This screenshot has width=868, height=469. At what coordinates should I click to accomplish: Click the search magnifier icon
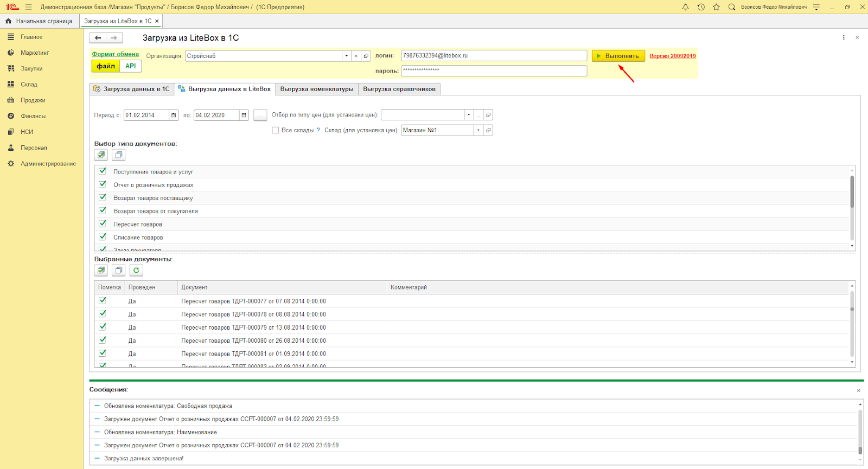click(x=732, y=7)
